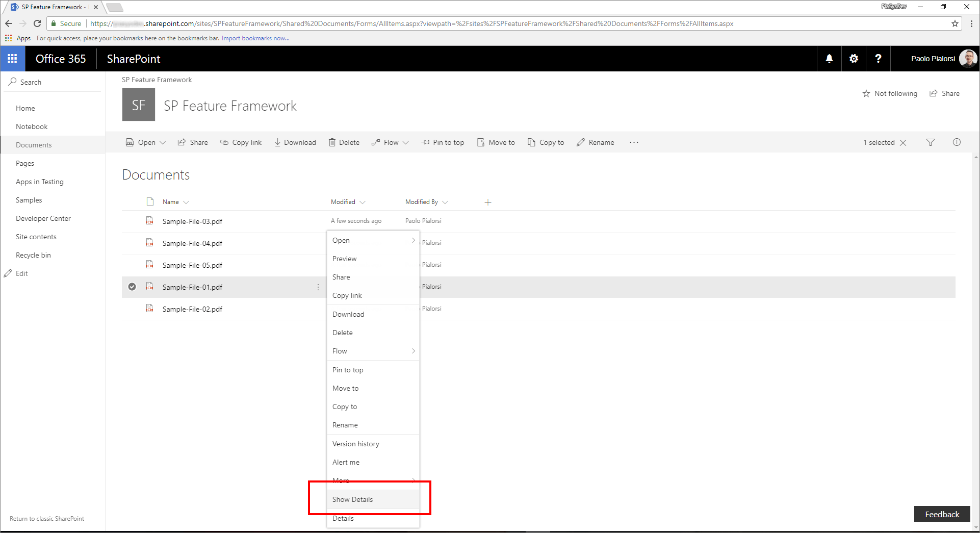Open the Help question mark icon
980x533 pixels.
pos(878,58)
